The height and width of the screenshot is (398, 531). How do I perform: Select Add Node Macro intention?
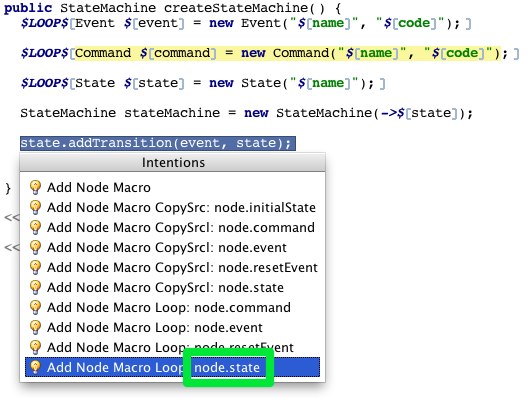172,187
